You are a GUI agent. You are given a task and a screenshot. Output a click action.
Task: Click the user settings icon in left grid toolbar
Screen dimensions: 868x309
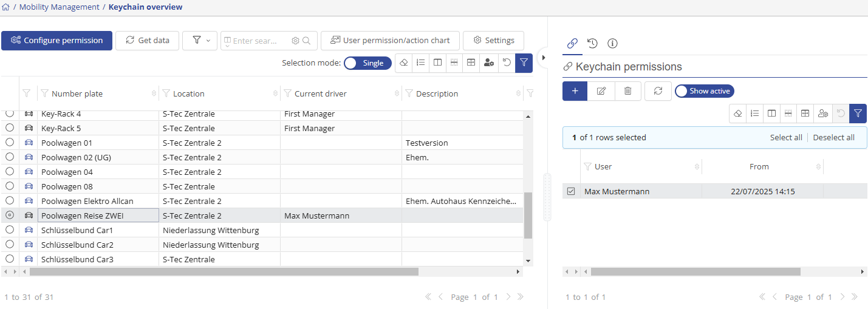[x=488, y=63]
